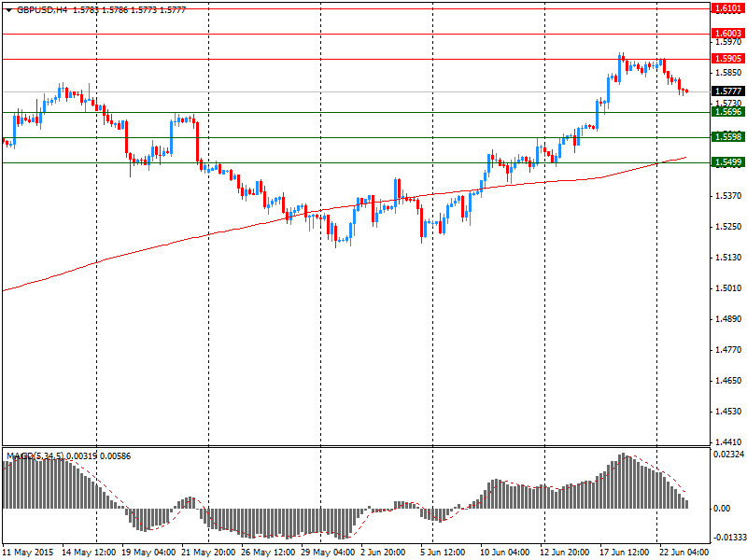The height and width of the screenshot is (560, 747).
Task: Click the 21 May 20:00 time label
Action: (208, 553)
